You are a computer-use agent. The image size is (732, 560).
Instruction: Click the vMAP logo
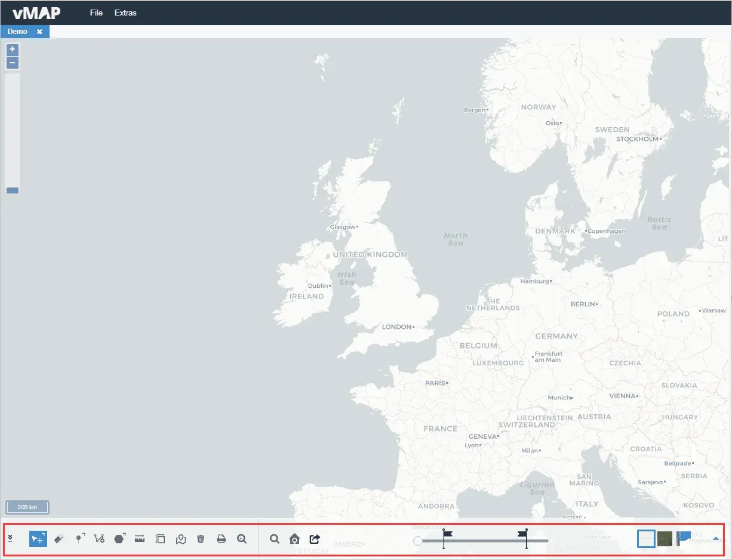pos(36,13)
